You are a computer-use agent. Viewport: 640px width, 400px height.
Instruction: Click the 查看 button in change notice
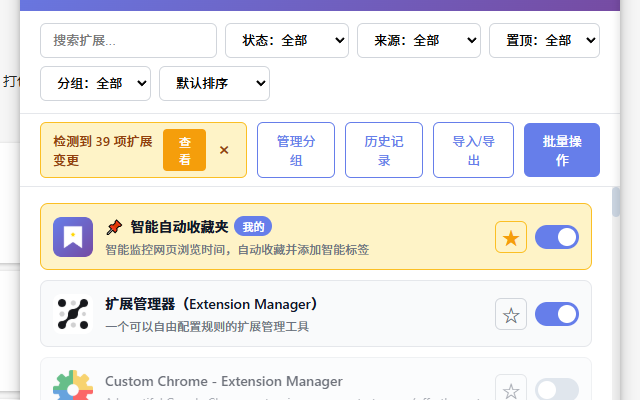point(184,150)
